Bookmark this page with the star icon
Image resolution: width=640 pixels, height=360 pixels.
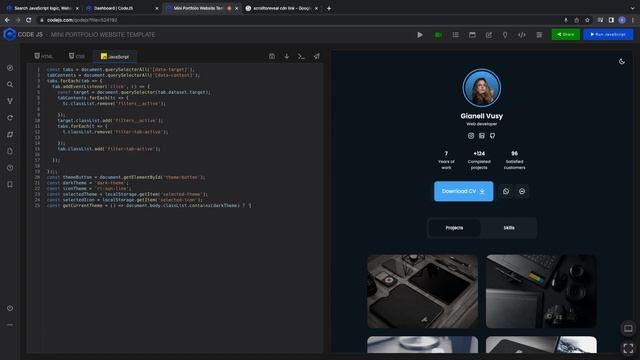[x=587, y=20]
